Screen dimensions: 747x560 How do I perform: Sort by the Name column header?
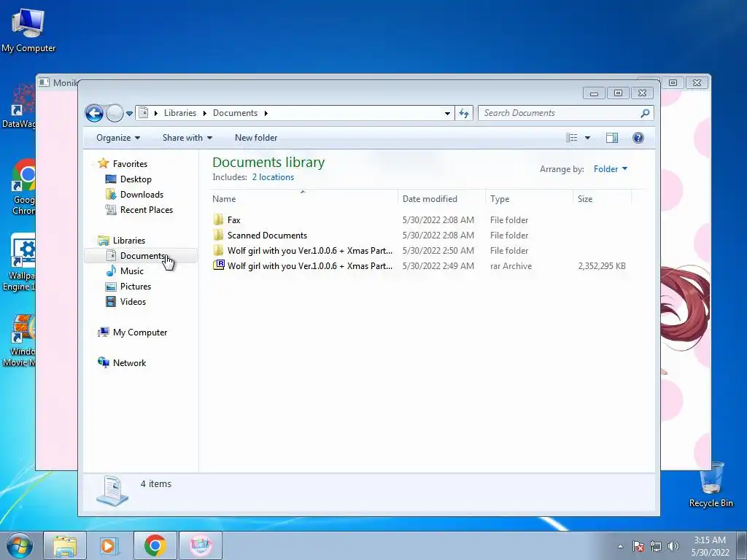click(303, 198)
